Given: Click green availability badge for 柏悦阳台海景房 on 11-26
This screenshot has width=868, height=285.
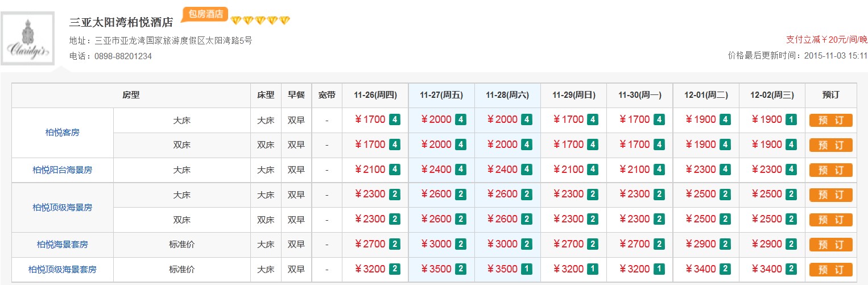Looking at the screenshot, I should pos(394,170).
